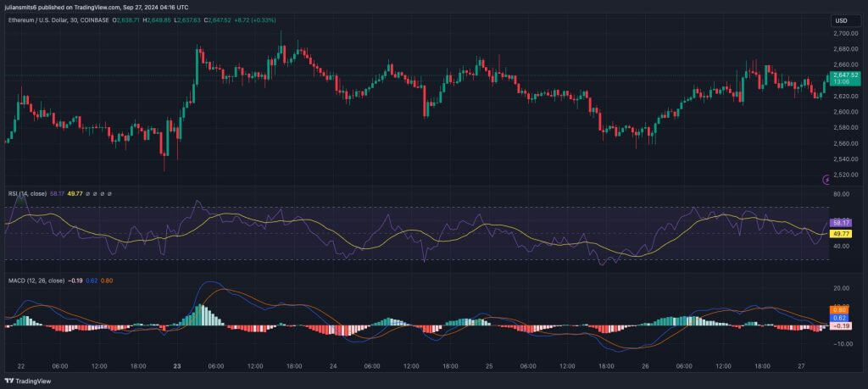Click the RSI (14, close) indicator label
The image size is (868, 389).
click(x=27, y=194)
